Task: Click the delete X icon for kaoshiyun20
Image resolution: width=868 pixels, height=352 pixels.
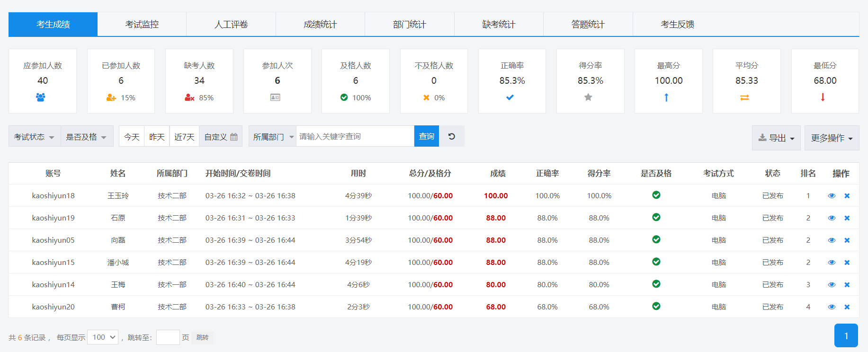Action: (x=847, y=307)
